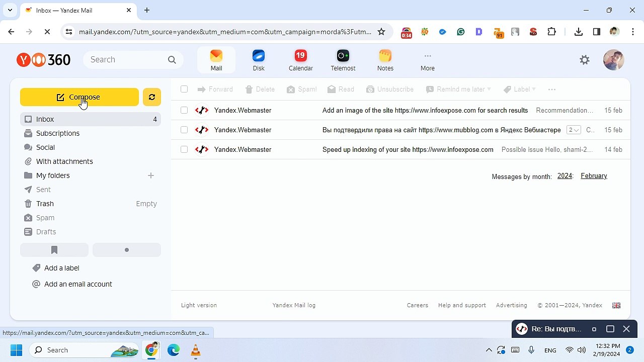Filter messages by year 2024
The image size is (644, 362).
(565, 176)
